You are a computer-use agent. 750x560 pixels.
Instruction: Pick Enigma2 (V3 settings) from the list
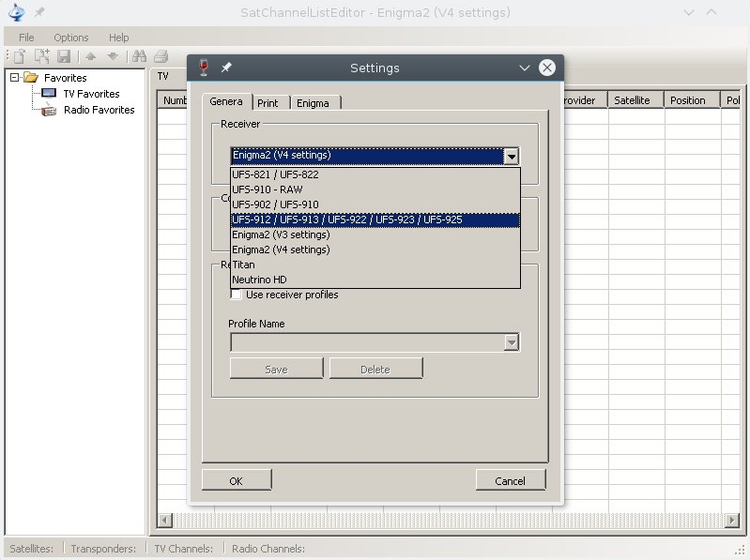pos(281,235)
